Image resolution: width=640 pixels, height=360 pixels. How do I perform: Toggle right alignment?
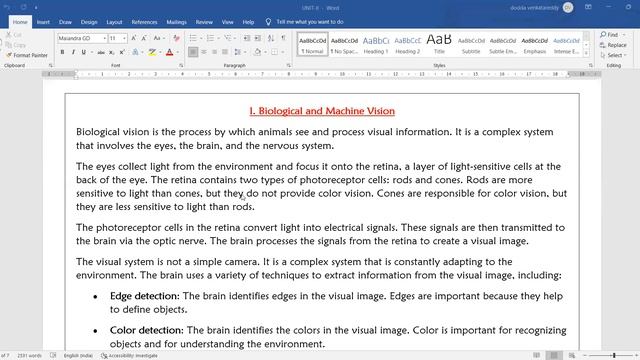pyautogui.click(x=214, y=52)
